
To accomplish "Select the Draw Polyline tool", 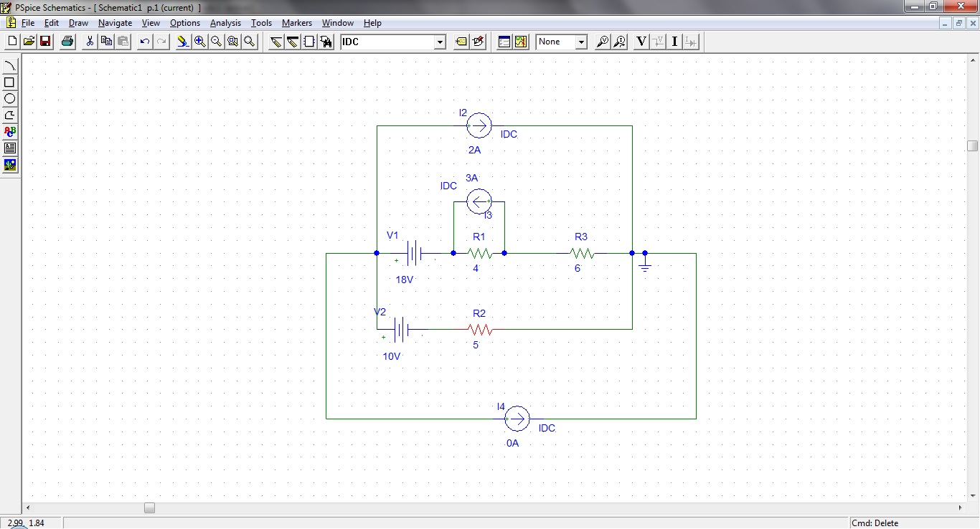I will pyautogui.click(x=10, y=115).
